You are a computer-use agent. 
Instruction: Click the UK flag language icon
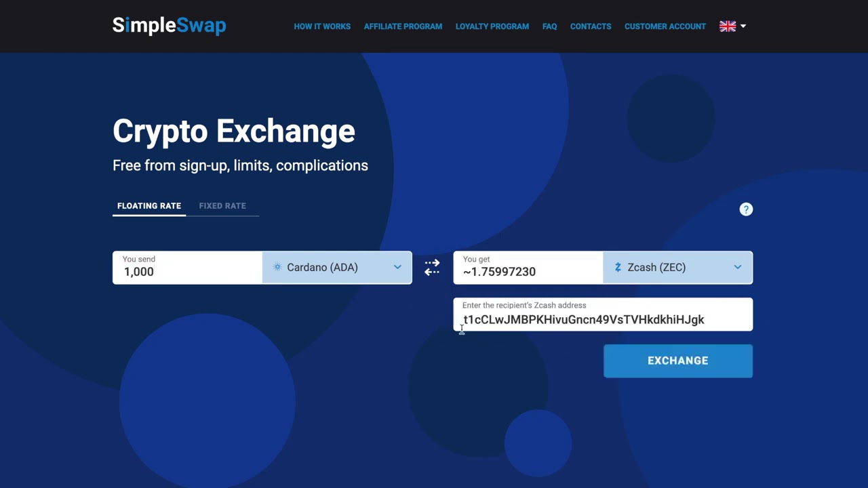[x=728, y=26]
